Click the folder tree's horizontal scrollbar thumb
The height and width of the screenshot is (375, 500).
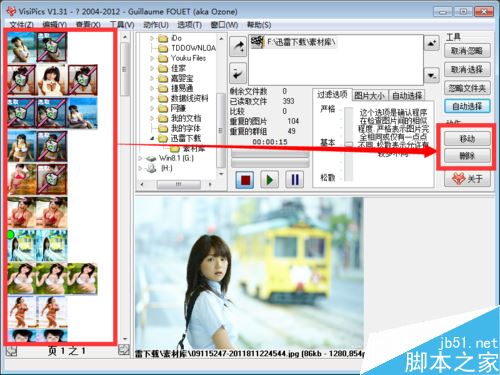pos(179,184)
